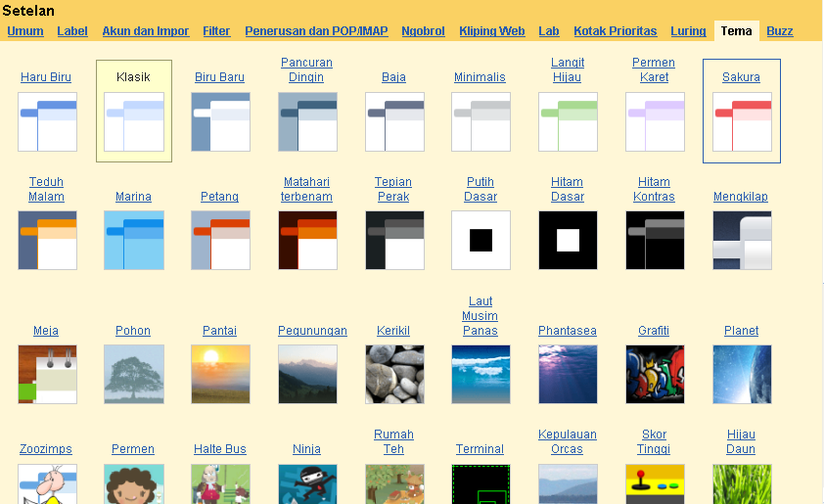824x504 pixels.
Task: Open the Kliping Web tab
Action: click(492, 31)
